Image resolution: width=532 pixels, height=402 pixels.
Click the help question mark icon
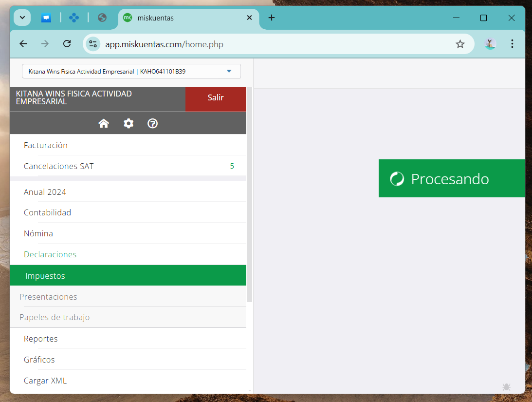153,124
